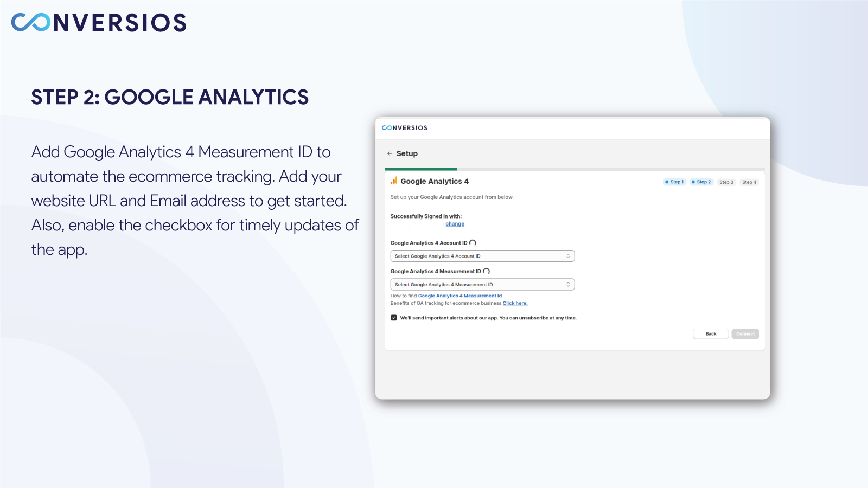Viewport: 868px width, 488px height.
Task: Click the 'STEP 2: GOOGLE ANALYTICS' heading
Action: pos(170,98)
